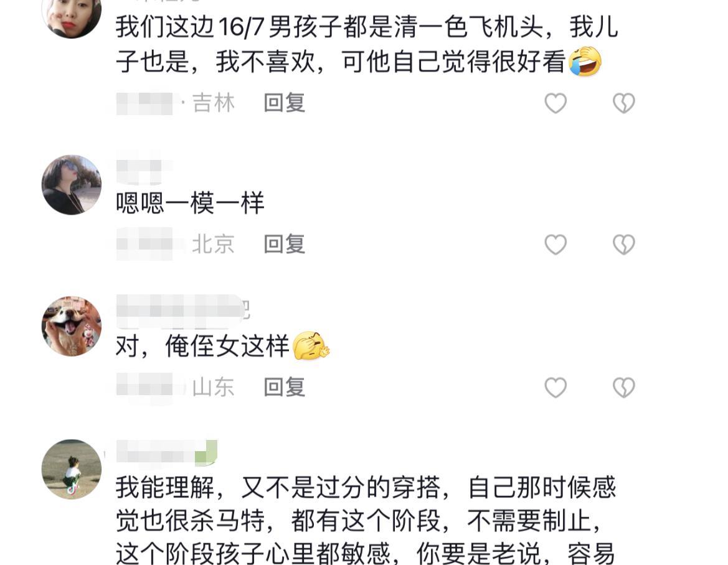The width and height of the screenshot is (728, 565).
Task: Tap the blurred username above 对，俺侄女这样
Action: (183, 307)
